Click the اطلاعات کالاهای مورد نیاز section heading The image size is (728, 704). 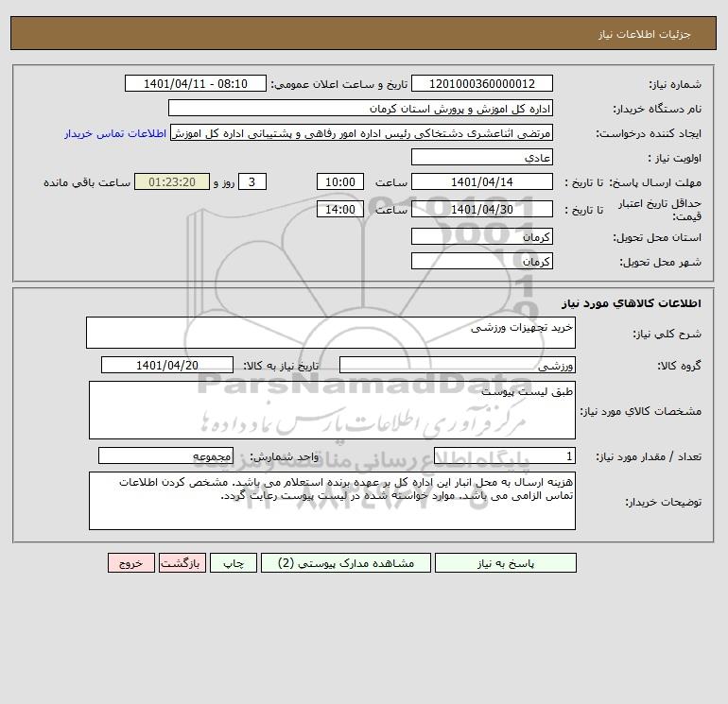[632, 303]
